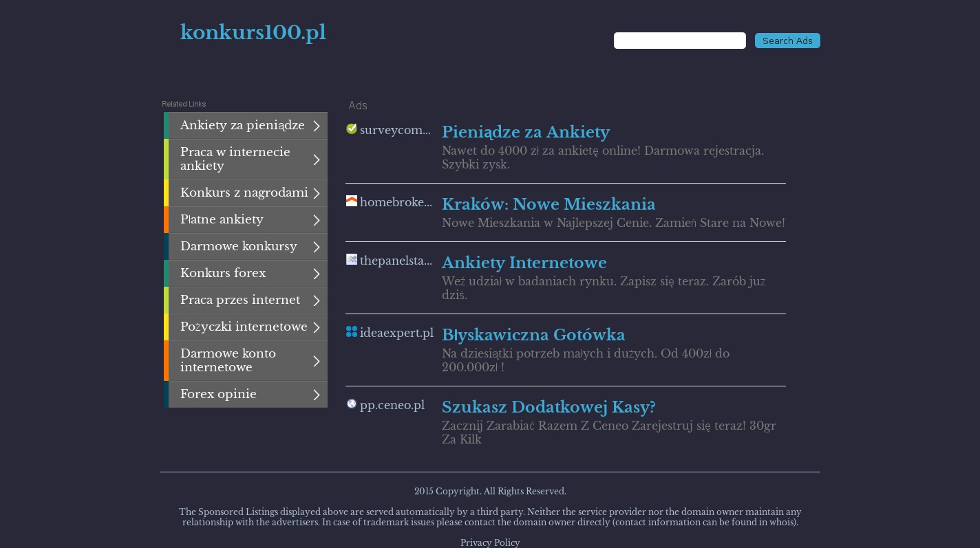Open the Pieniądze za Ankiety ad

526,132
